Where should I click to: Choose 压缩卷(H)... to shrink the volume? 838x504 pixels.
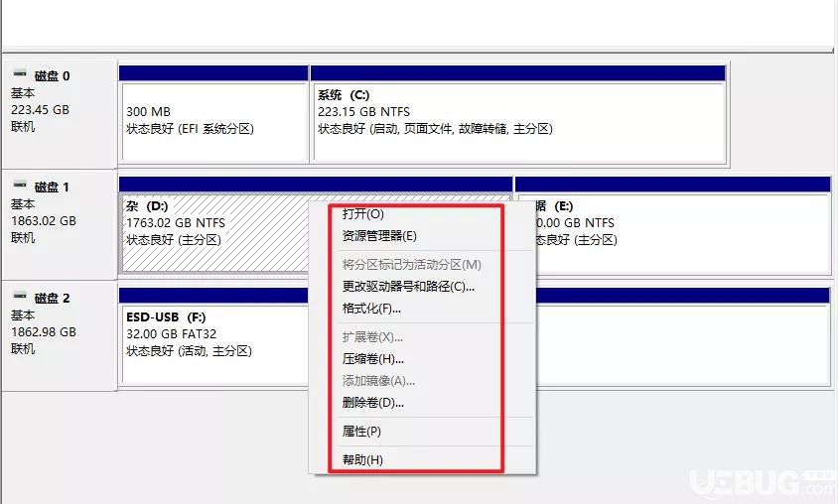click(373, 359)
